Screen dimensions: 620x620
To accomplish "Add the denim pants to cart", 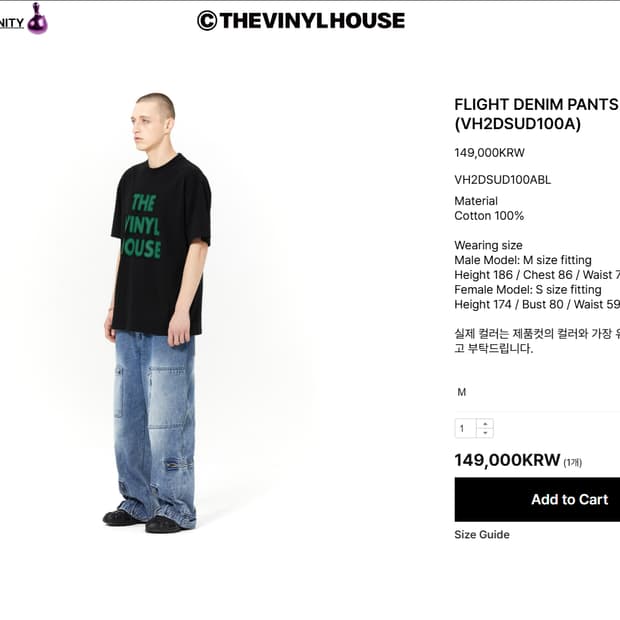I will pyautogui.click(x=537, y=499).
